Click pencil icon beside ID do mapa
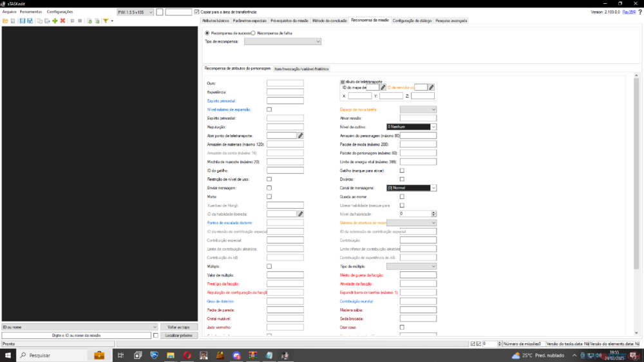The height and width of the screenshot is (362, 644). (x=383, y=87)
